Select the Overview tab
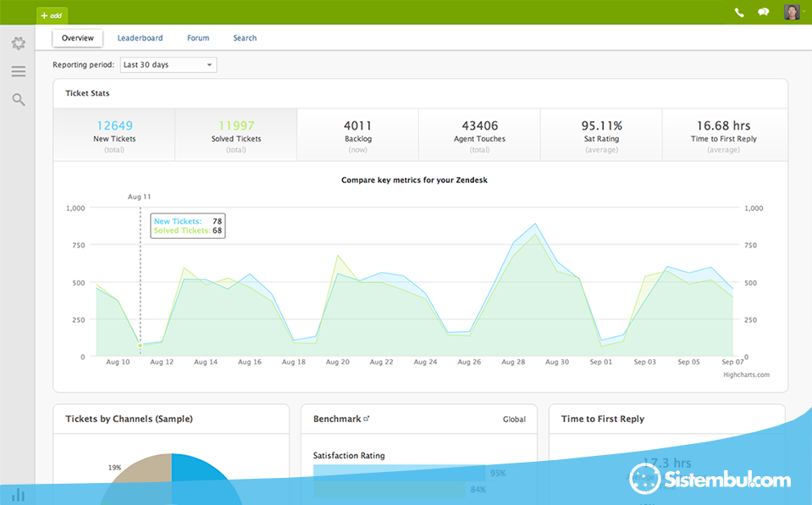This screenshot has height=505, width=812. coord(78,38)
